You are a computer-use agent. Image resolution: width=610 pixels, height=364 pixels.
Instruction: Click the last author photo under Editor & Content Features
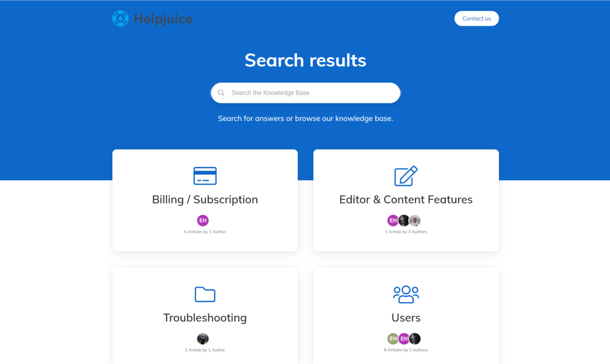[x=414, y=220]
